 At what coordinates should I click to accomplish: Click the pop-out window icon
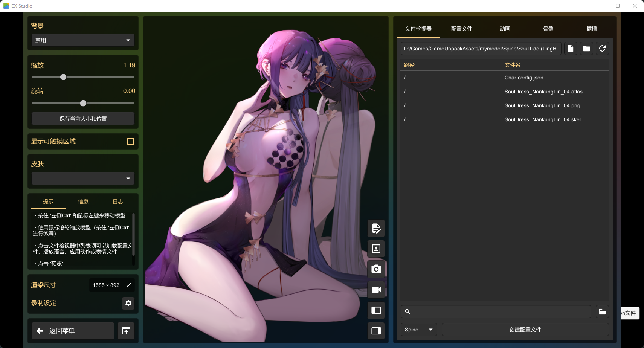click(126, 331)
